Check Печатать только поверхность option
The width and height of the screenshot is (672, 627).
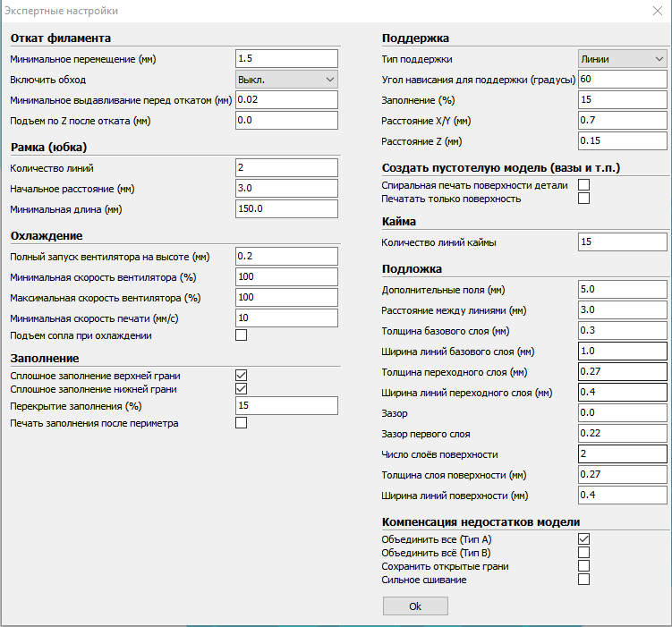[584, 199]
